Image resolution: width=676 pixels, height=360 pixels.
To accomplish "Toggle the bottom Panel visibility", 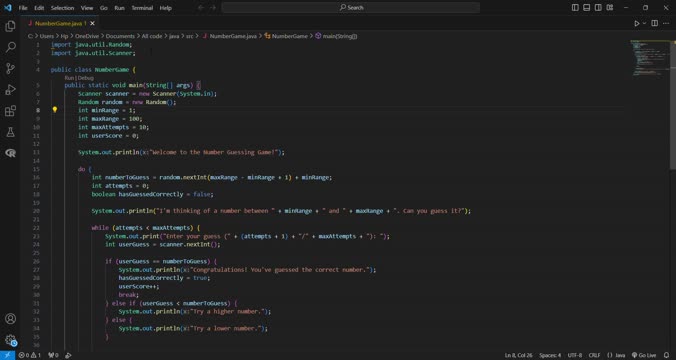I will click(587, 7).
